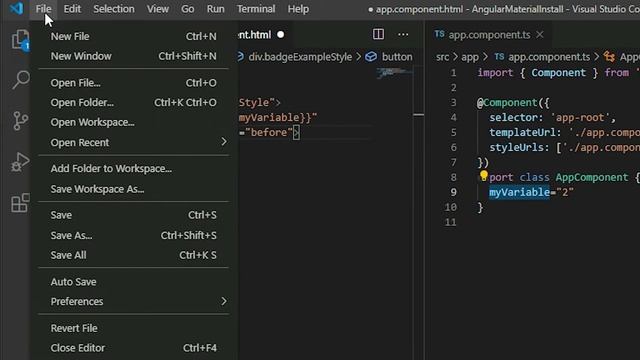Expand the Open Recent submenu
Screen dimensions: 640x360
pyautogui.click(x=133, y=142)
